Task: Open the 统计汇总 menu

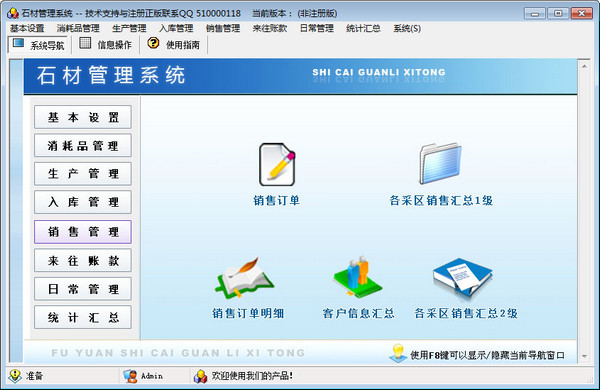Action: pos(363,28)
